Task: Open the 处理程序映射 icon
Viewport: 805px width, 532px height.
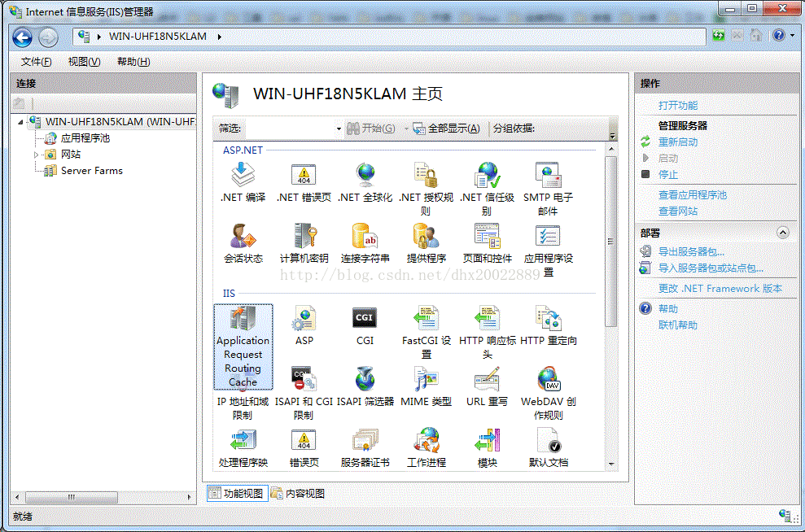Action: (243, 440)
